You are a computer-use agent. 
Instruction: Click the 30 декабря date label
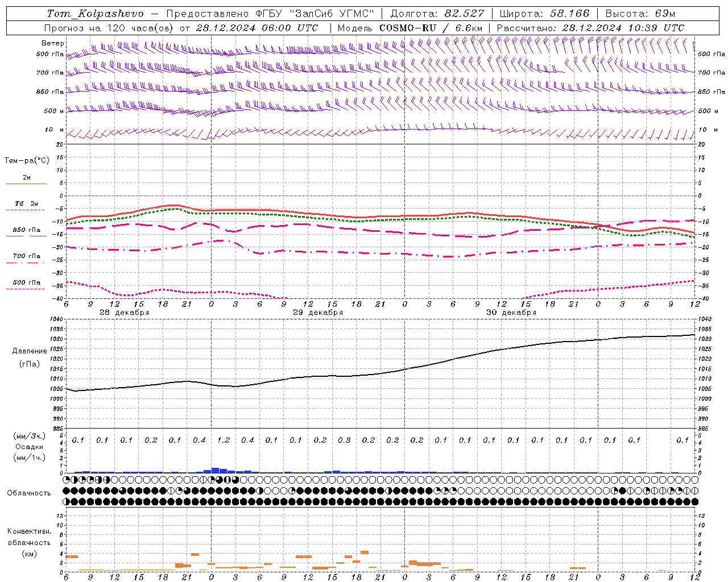click(511, 313)
